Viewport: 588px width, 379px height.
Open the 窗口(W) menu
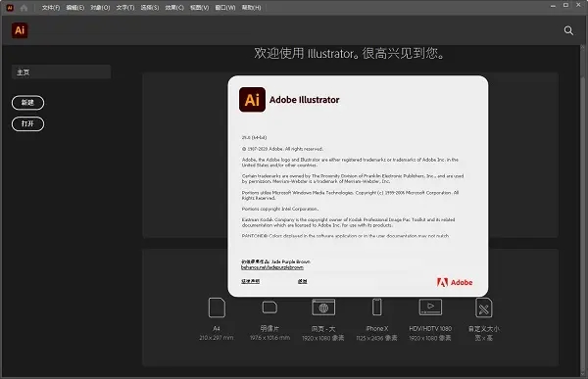(225, 8)
